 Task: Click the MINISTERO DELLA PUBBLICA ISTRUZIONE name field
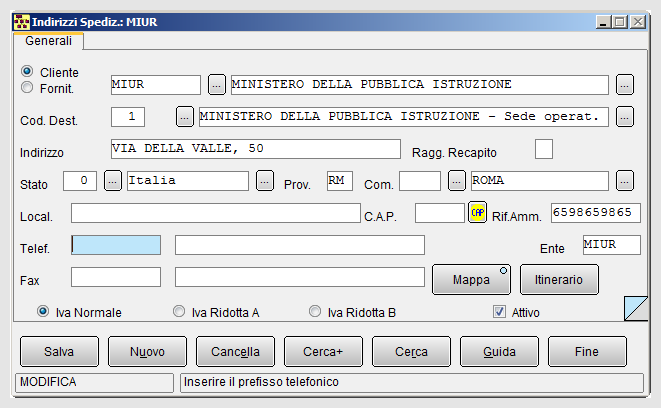tap(420, 85)
